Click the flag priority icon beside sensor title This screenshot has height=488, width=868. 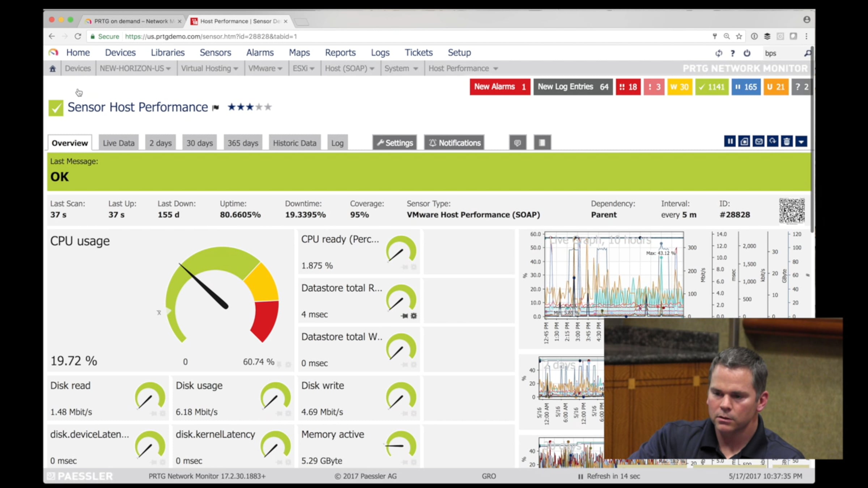tap(216, 107)
